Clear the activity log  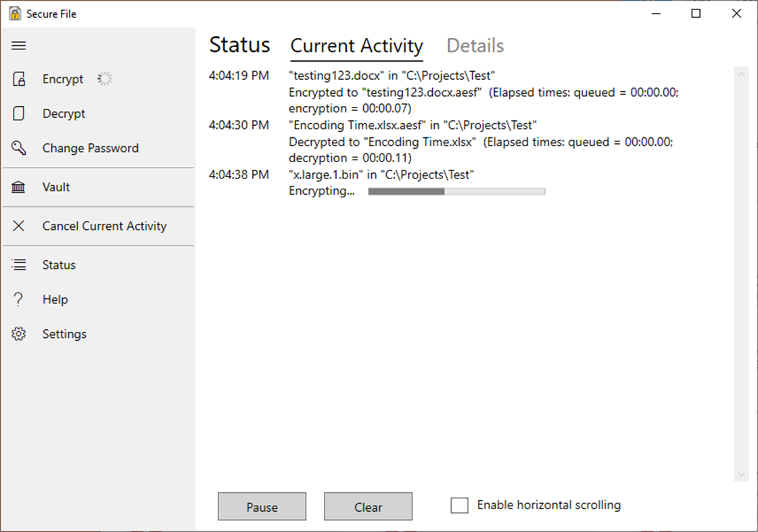368,506
